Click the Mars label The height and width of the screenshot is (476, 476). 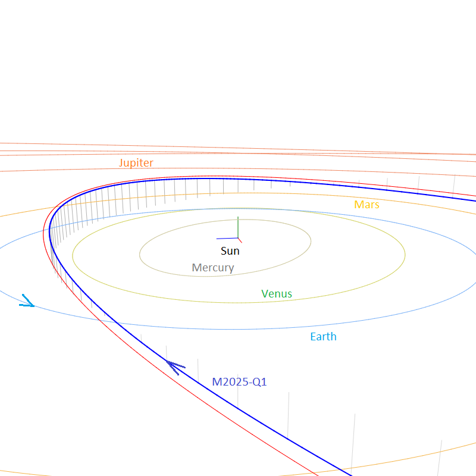(367, 205)
